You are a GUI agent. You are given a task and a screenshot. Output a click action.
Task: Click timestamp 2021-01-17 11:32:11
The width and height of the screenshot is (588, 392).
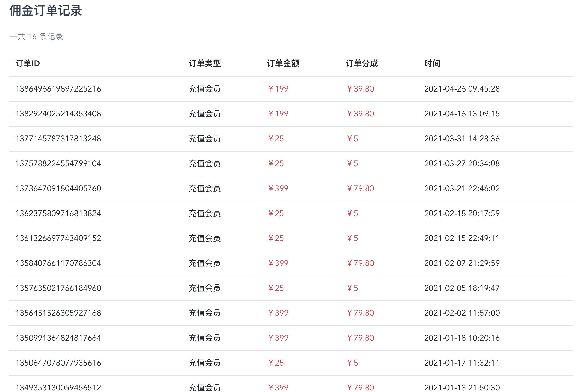pos(462,363)
